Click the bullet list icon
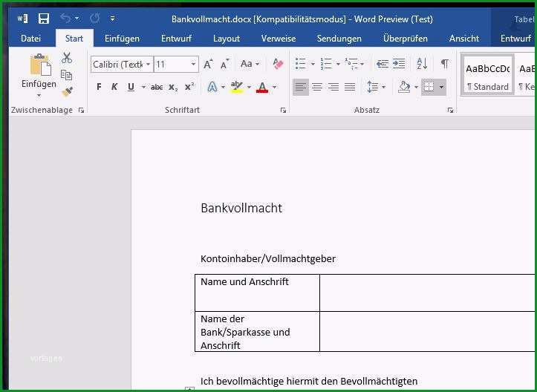 tap(301, 64)
